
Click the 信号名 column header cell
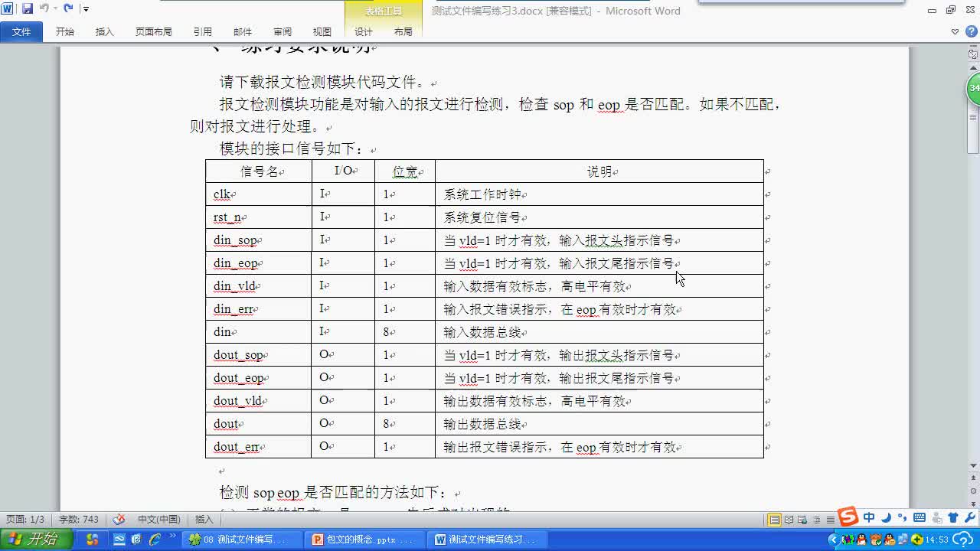point(259,171)
